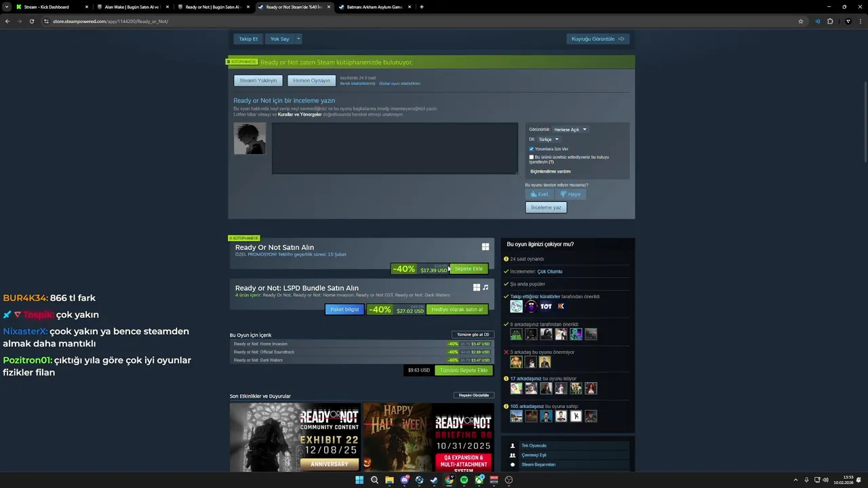Screen dimensions: 868x488
Task: Click Hediye olarak satın al button
Action: coord(457,310)
